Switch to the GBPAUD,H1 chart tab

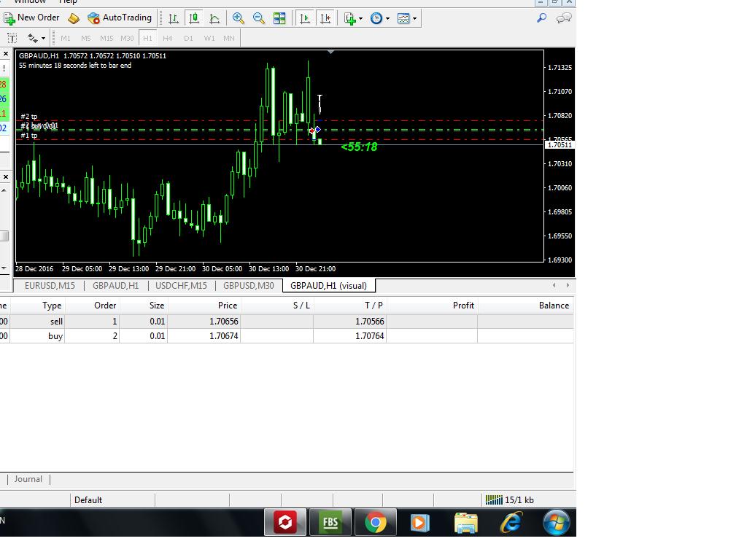116,286
